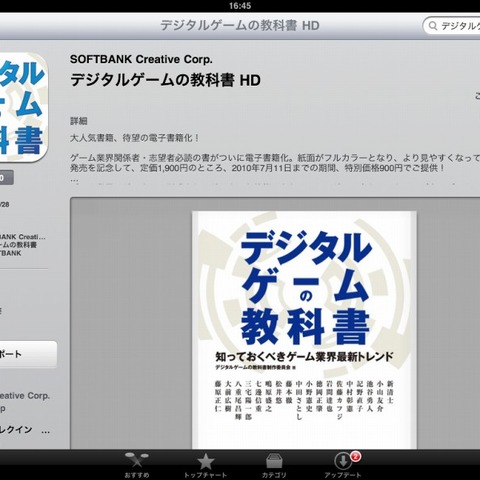Tap the navigation bar title デジタルゲームの教科書 HD
This screenshot has width=480, height=480.
click(x=240, y=26)
